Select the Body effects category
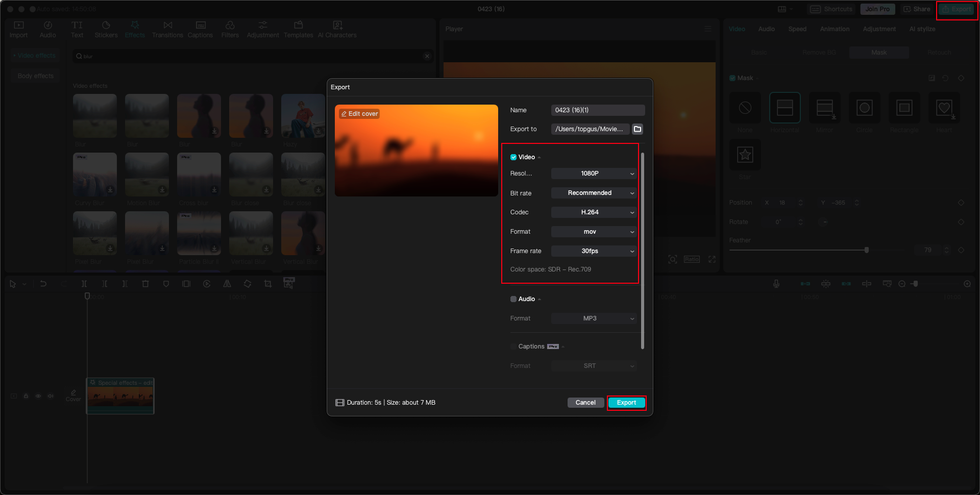 (36, 76)
